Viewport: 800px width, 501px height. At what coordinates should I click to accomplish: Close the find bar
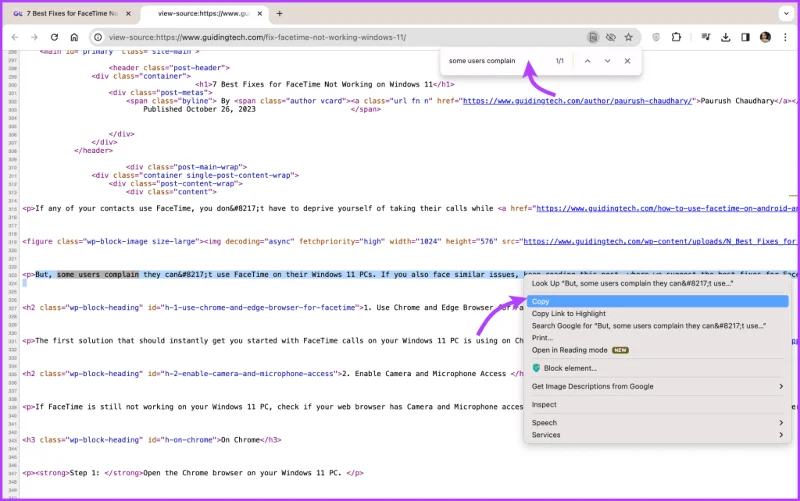click(627, 61)
